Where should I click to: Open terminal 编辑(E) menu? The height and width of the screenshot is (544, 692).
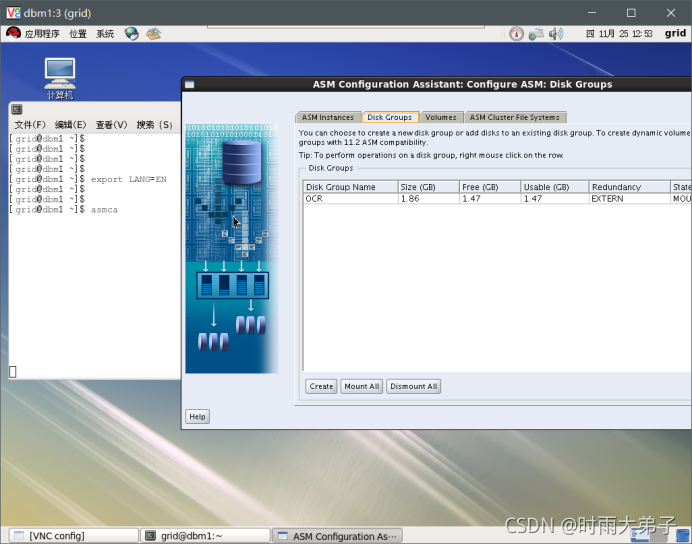point(71,125)
